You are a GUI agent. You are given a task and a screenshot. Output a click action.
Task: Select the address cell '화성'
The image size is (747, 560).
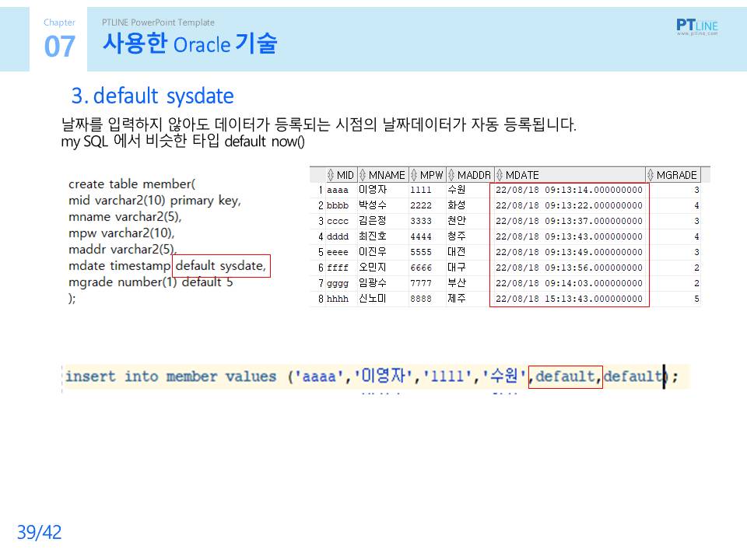pyautogui.click(x=457, y=205)
